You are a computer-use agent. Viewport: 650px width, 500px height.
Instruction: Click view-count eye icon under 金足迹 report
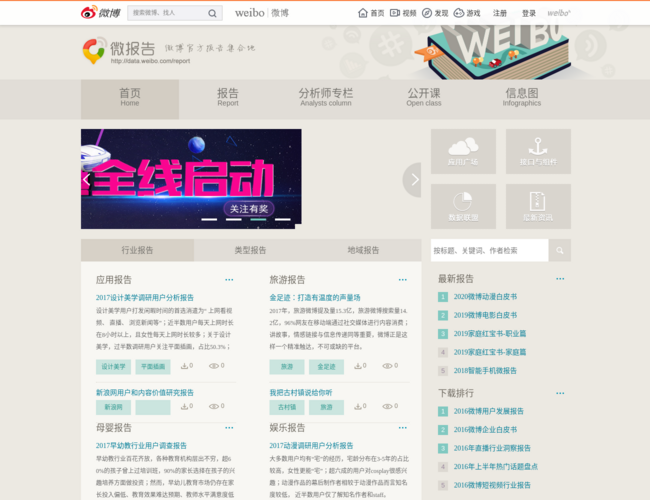click(387, 366)
